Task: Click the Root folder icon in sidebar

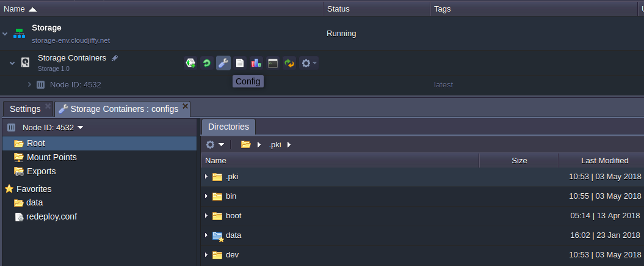Action: pos(19,144)
